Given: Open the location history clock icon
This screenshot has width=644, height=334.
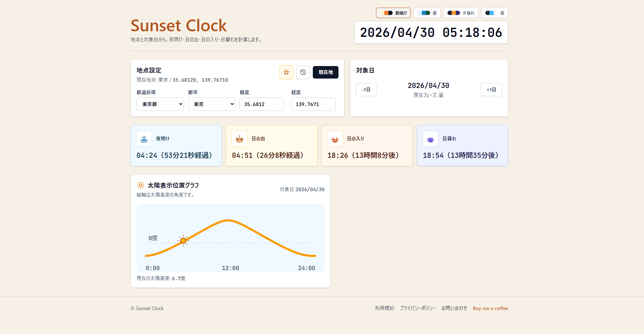Looking at the screenshot, I should pyautogui.click(x=303, y=72).
